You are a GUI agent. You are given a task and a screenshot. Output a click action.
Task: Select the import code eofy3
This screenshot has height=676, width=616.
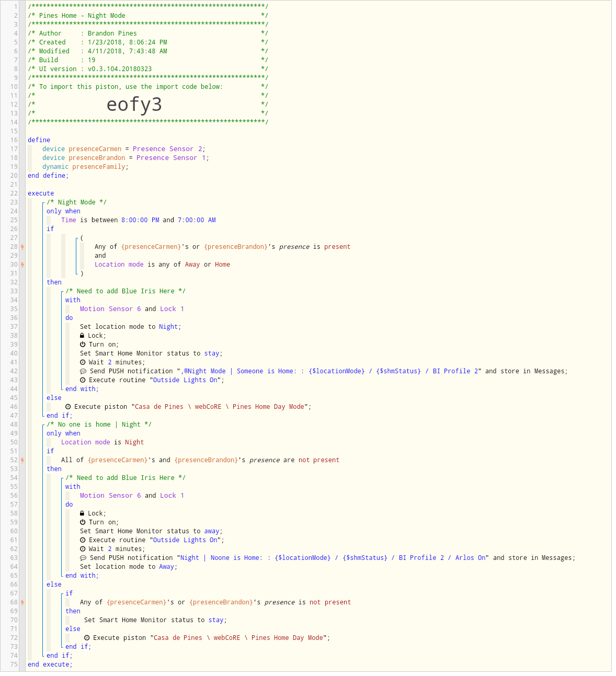pos(134,105)
